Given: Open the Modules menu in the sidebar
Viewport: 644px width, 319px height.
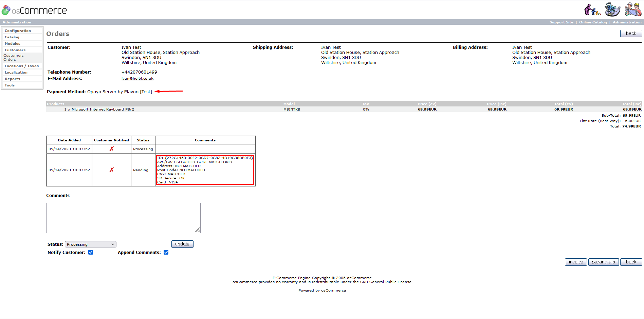Looking at the screenshot, I should coord(13,44).
